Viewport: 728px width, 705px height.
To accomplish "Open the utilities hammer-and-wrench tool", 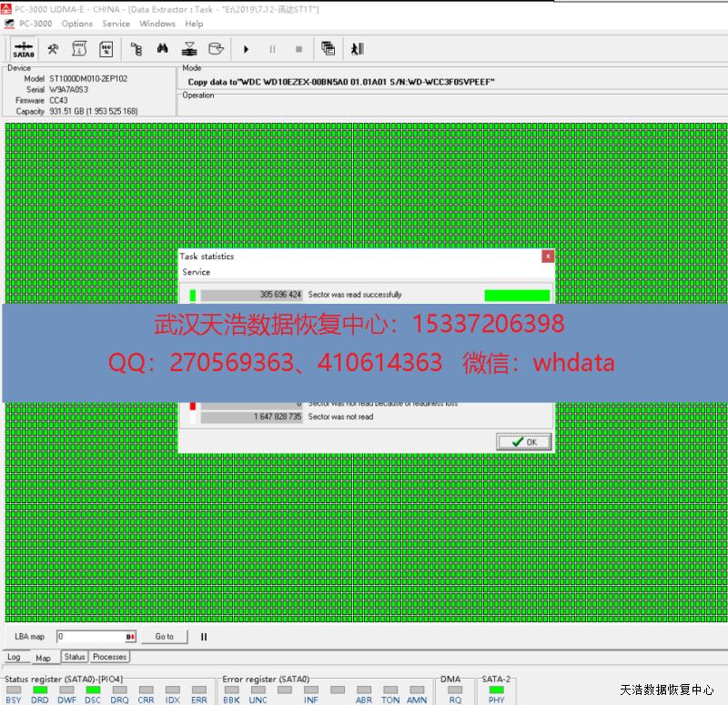I will point(54,49).
